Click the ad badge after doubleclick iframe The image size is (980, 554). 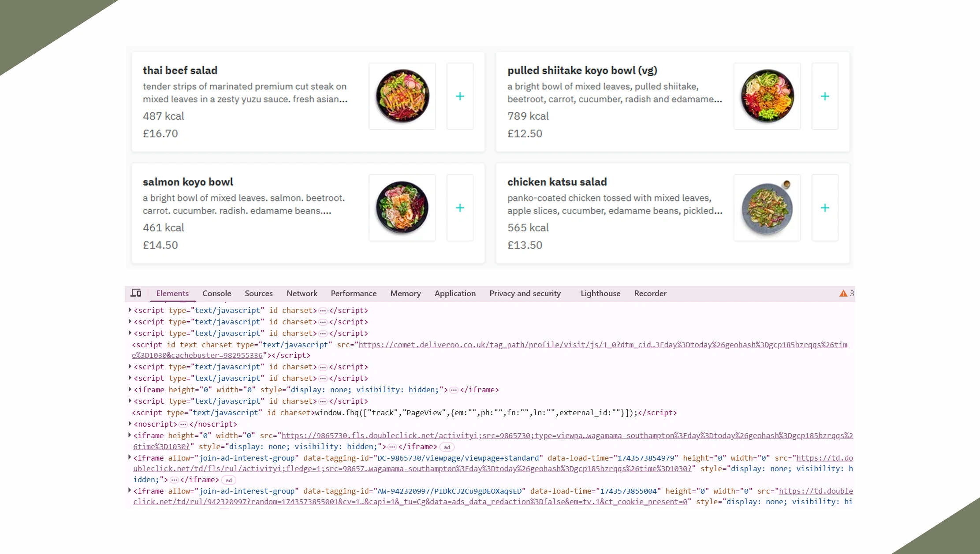click(447, 447)
